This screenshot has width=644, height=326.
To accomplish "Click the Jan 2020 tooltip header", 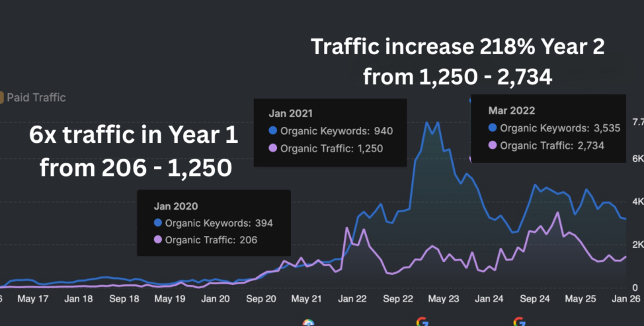I will coord(175,206).
